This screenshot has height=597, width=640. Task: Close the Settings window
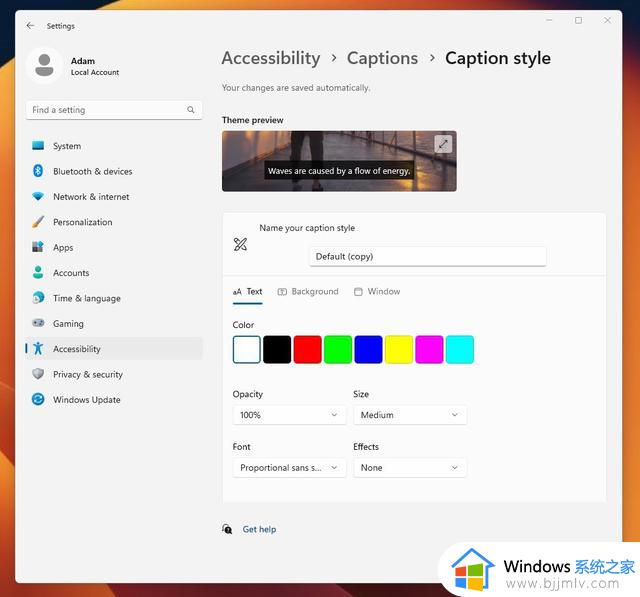(x=607, y=20)
